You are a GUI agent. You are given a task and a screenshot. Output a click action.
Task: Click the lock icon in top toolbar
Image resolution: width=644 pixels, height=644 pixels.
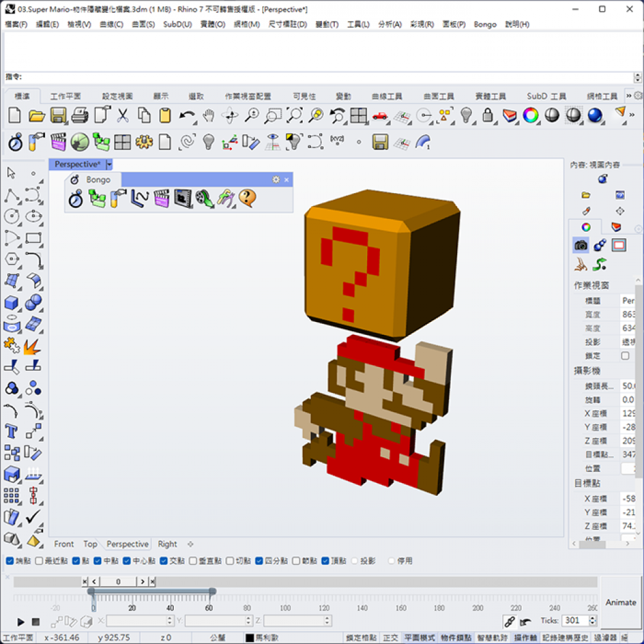click(488, 116)
